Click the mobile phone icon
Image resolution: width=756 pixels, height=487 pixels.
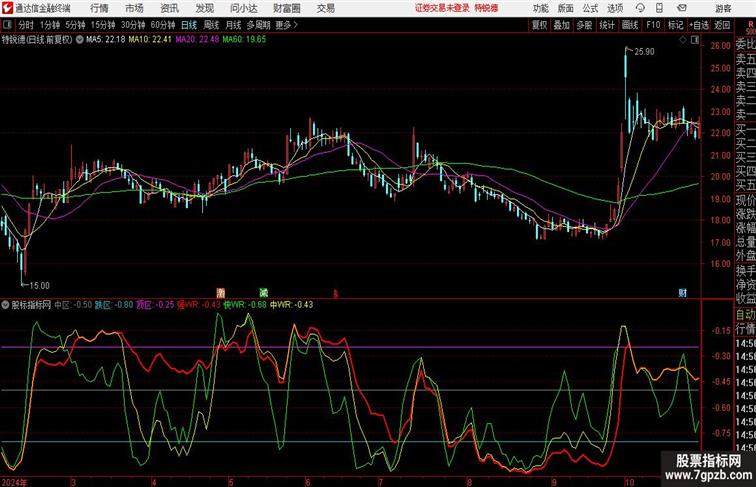[659, 8]
